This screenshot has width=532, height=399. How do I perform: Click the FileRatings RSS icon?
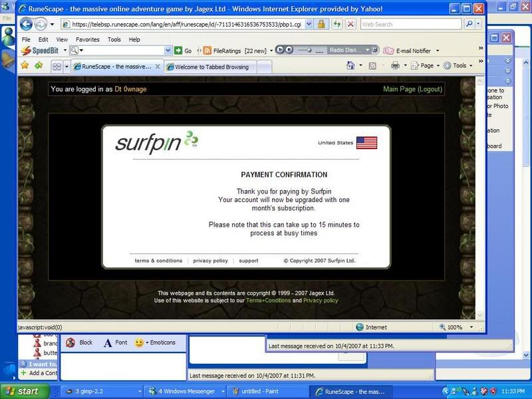pos(207,51)
